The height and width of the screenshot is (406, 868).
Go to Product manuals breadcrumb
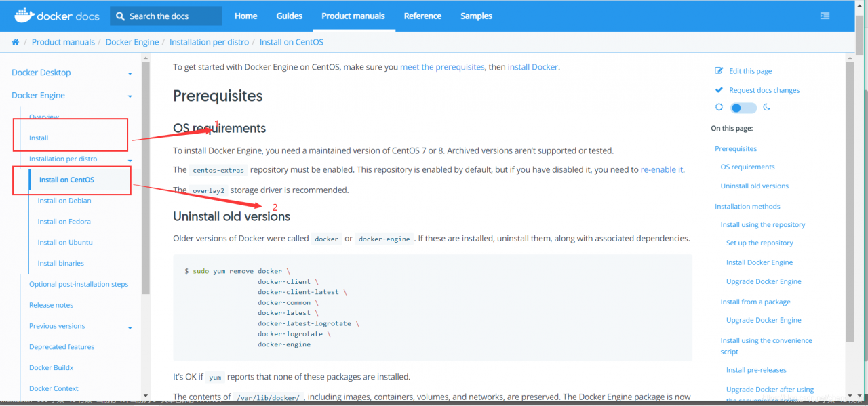point(63,42)
